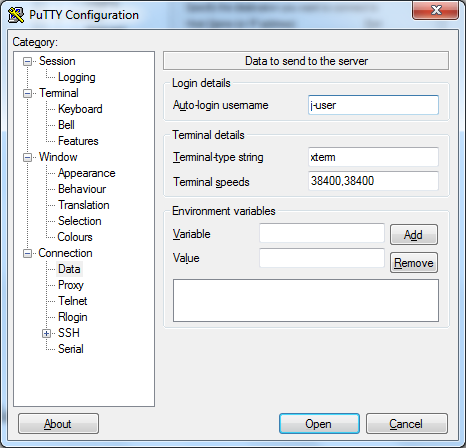Open the Keyboard settings category
The height and width of the screenshot is (448, 466).
coord(80,109)
